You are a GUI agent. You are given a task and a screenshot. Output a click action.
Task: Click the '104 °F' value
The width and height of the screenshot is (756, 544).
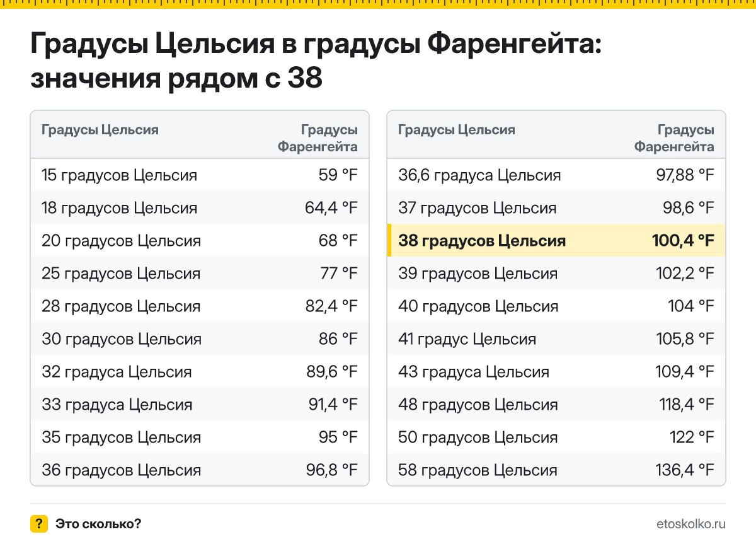point(692,306)
